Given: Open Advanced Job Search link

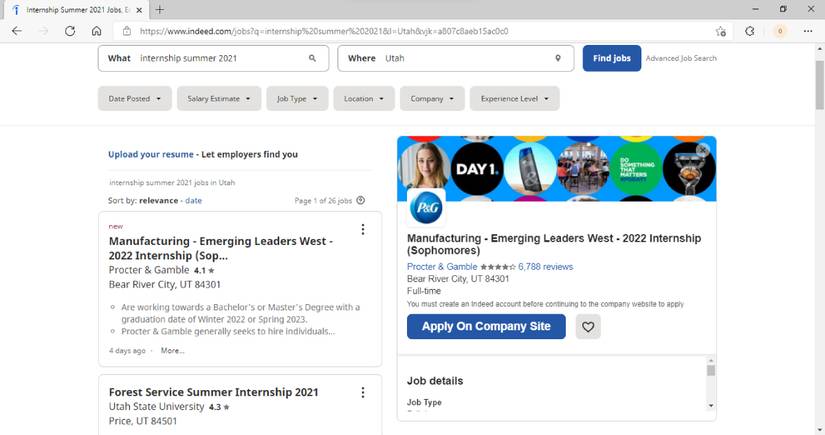Looking at the screenshot, I should pos(681,58).
